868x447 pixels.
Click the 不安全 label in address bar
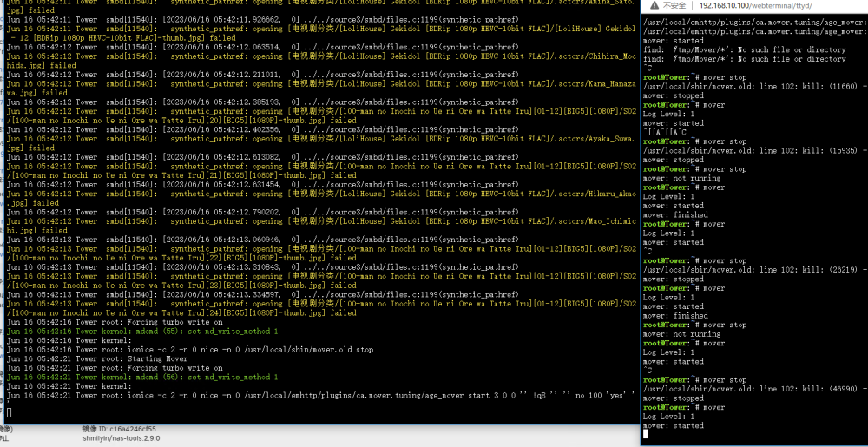(x=674, y=5)
